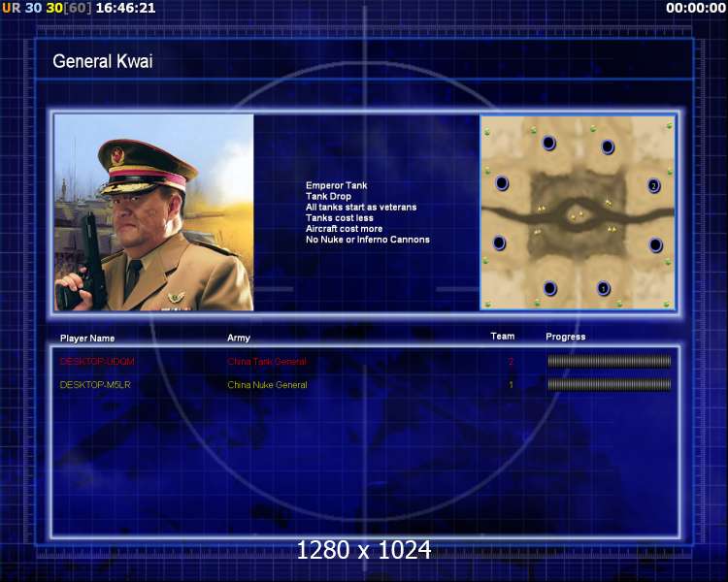Click the empty start marker beside marker 1
Screen dimensions: 728x582
550,288
